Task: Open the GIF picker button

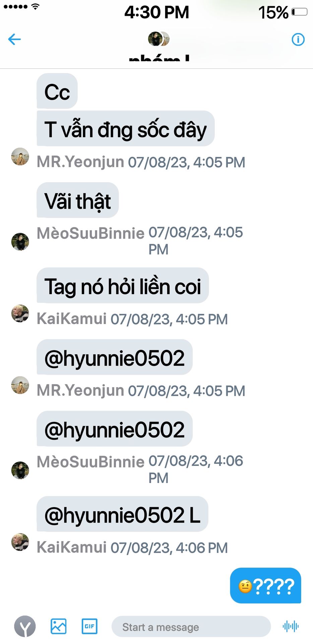Action: coord(89,626)
